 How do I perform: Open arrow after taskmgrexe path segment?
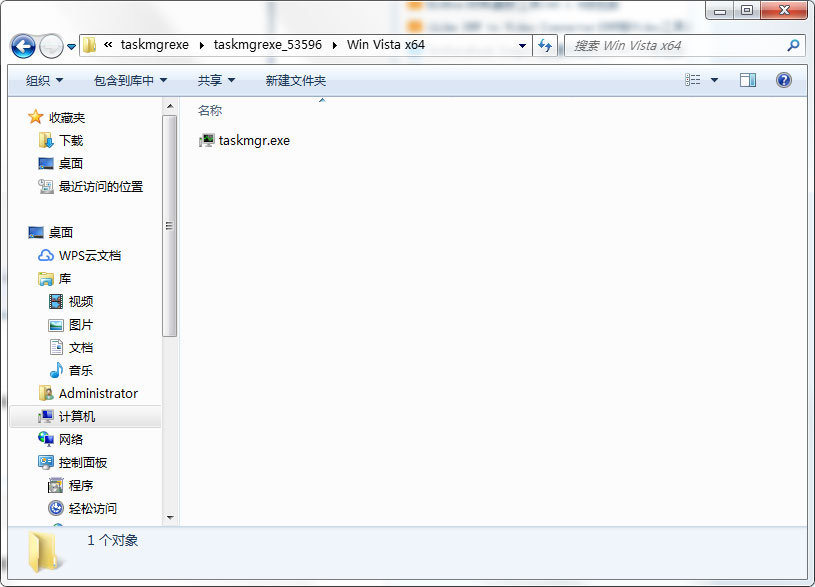click(202, 46)
